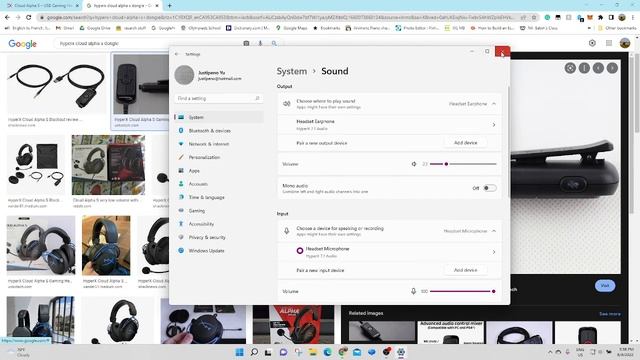The image size is (640, 360).
Task: Open the Google Maps bookmark
Action: point(292,28)
